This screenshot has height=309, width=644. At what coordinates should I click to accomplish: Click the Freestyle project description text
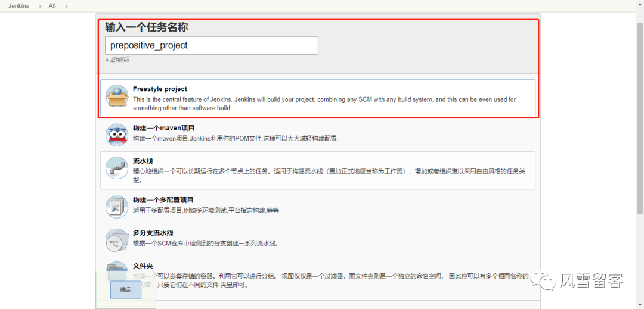pyautogui.click(x=324, y=104)
